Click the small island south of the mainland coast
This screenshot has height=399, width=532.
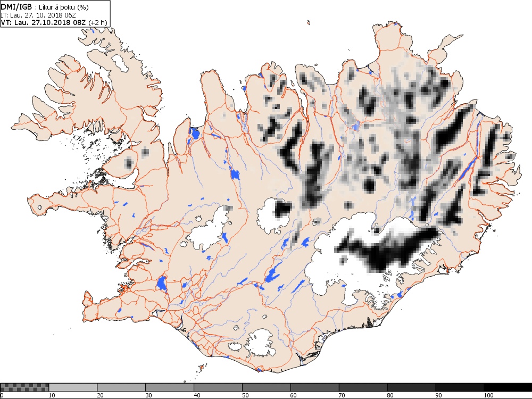(x=201, y=368)
